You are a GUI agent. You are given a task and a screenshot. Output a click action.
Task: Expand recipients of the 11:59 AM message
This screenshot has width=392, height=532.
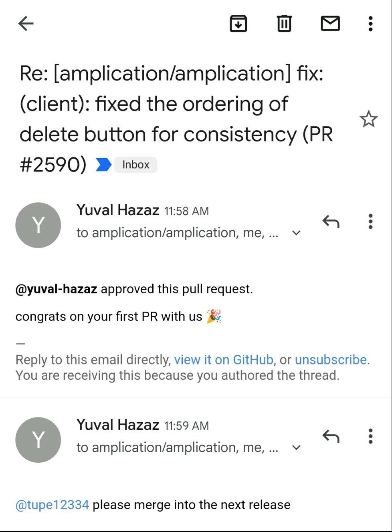click(296, 447)
